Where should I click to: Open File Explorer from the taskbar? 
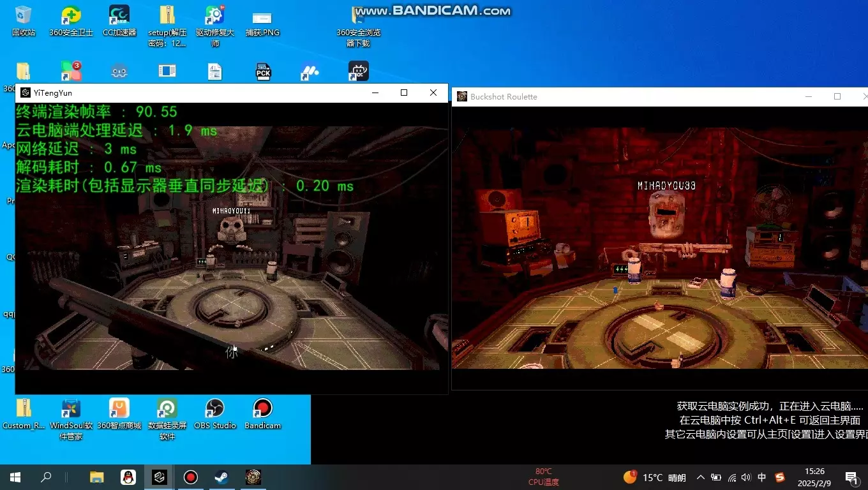(96, 477)
